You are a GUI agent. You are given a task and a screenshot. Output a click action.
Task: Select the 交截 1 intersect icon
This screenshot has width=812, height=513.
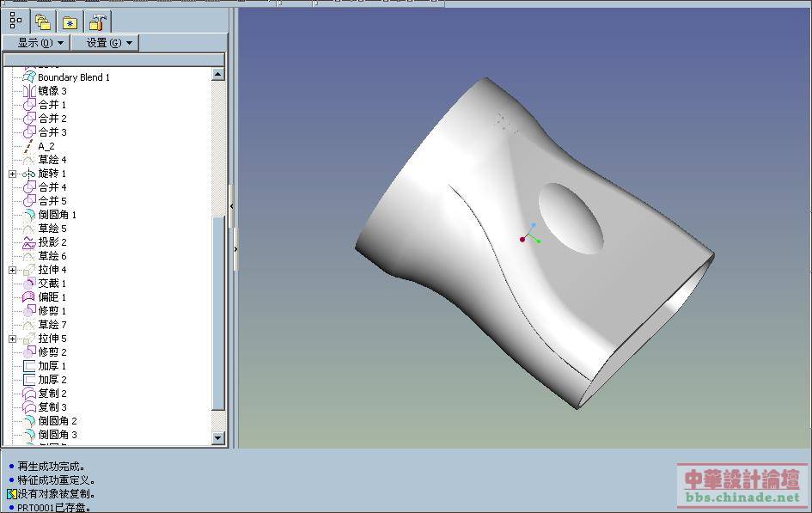pyautogui.click(x=29, y=284)
